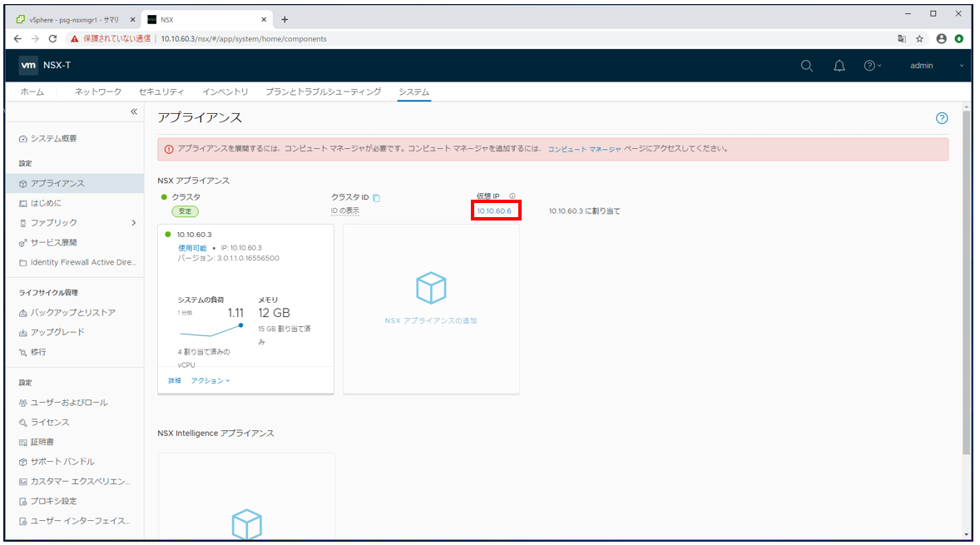Click the green browser extension icon
This screenshot has width=980, height=545.
[959, 39]
